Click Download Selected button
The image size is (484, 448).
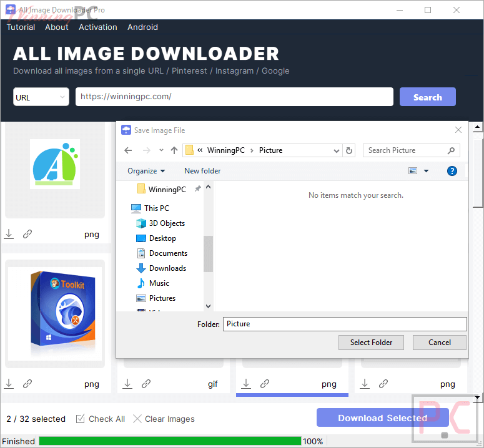click(382, 418)
